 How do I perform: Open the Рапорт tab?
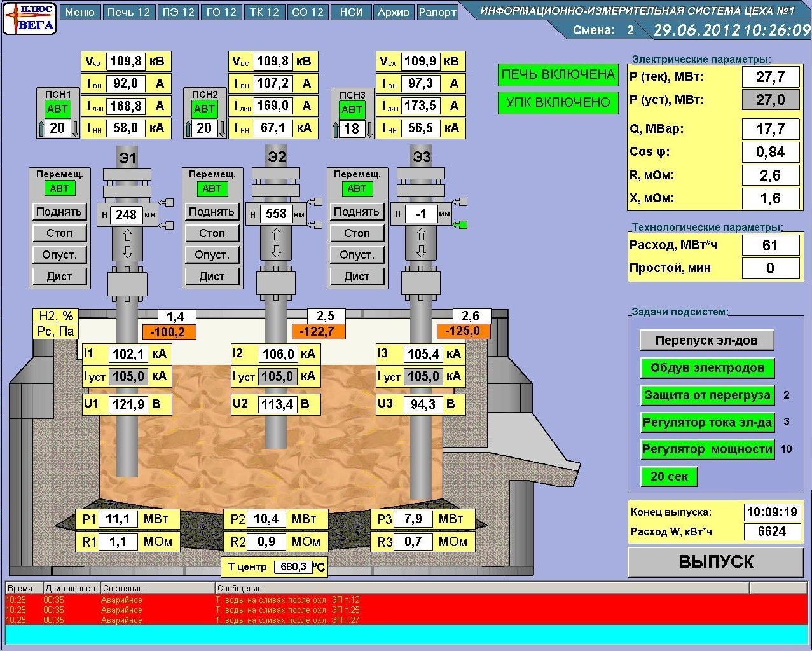[x=437, y=12]
